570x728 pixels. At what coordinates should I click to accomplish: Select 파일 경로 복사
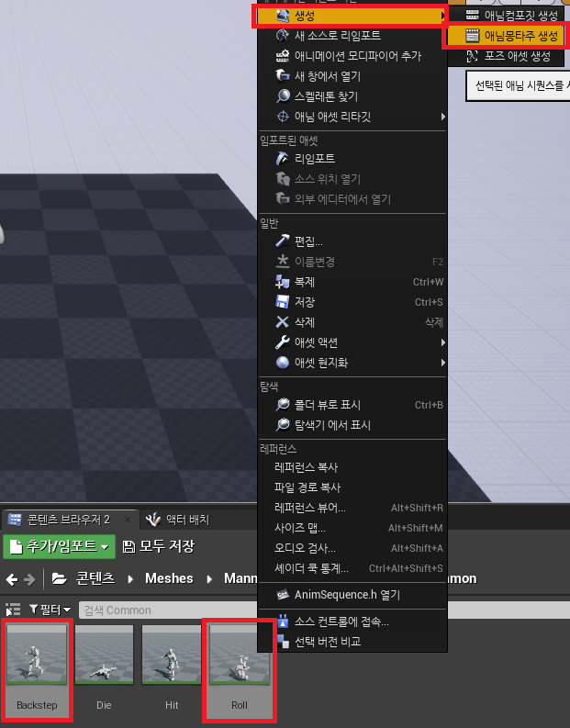tap(307, 487)
